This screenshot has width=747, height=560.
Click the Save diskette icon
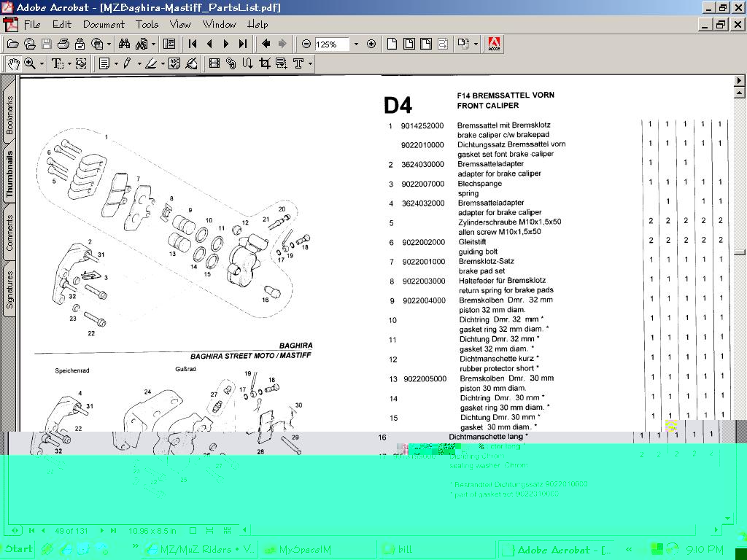(x=46, y=44)
